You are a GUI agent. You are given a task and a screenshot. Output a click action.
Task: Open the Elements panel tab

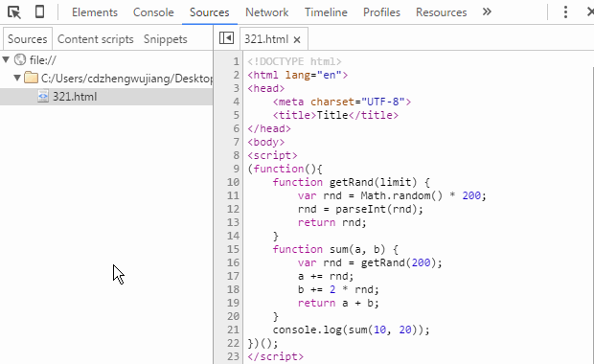95,12
